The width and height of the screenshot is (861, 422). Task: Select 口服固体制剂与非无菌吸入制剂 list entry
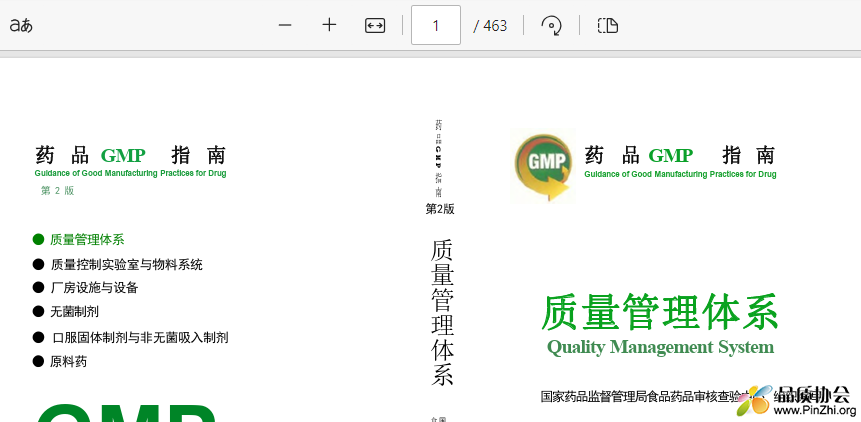(140, 337)
